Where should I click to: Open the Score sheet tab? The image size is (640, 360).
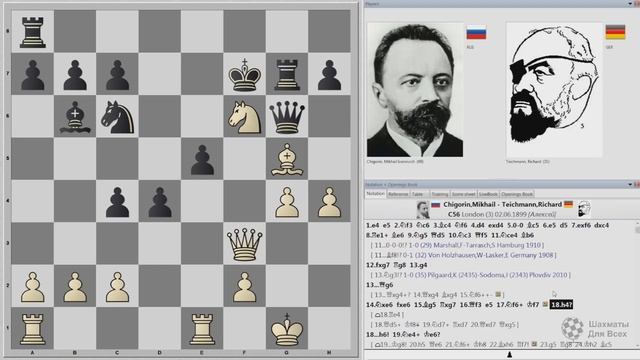pyautogui.click(x=464, y=194)
